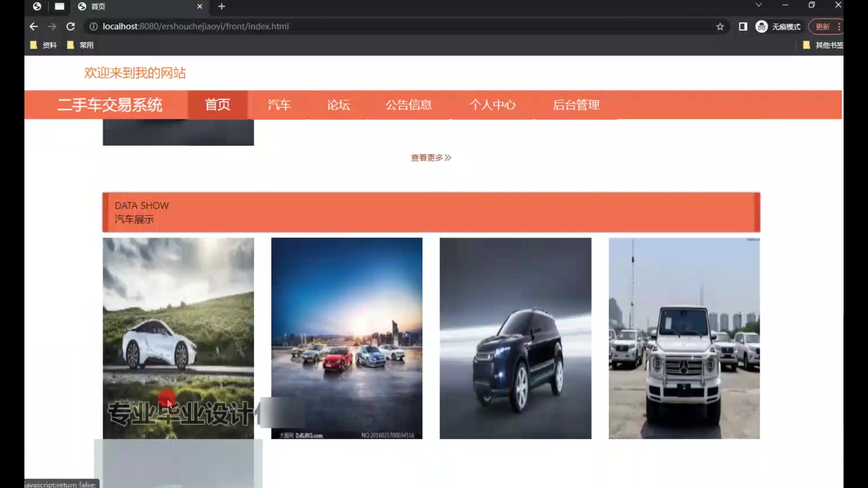Go to the 论坛 navigation tab
Viewport: 868px width, 488px height.
[x=339, y=105]
